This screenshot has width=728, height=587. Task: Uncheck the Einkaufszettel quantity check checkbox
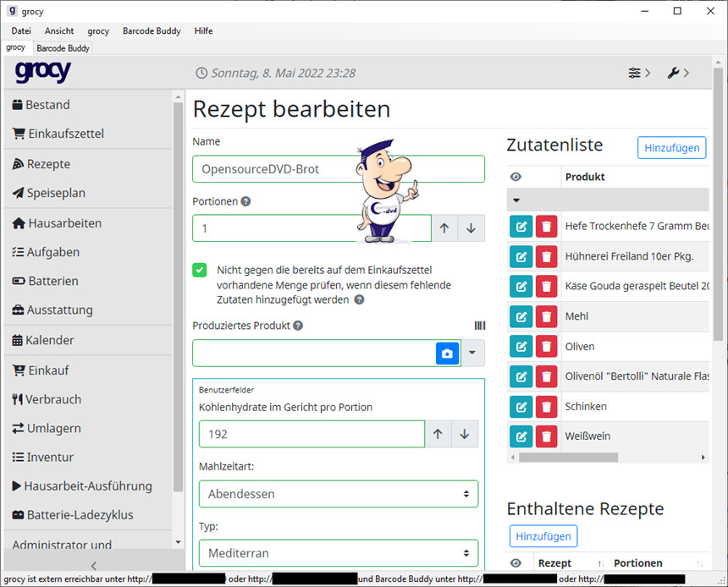click(x=200, y=270)
